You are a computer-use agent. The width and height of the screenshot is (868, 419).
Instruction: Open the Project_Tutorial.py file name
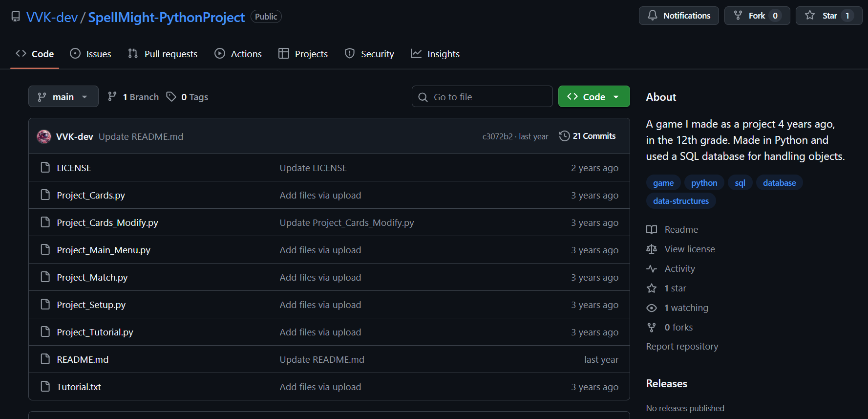click(x=95, y=332)
